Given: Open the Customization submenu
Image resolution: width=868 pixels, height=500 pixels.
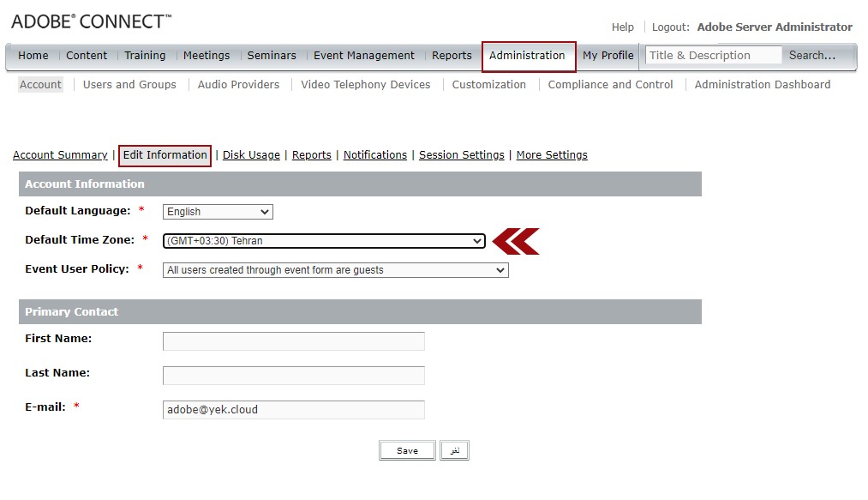Looking at the screenshot, I should 488,85.
